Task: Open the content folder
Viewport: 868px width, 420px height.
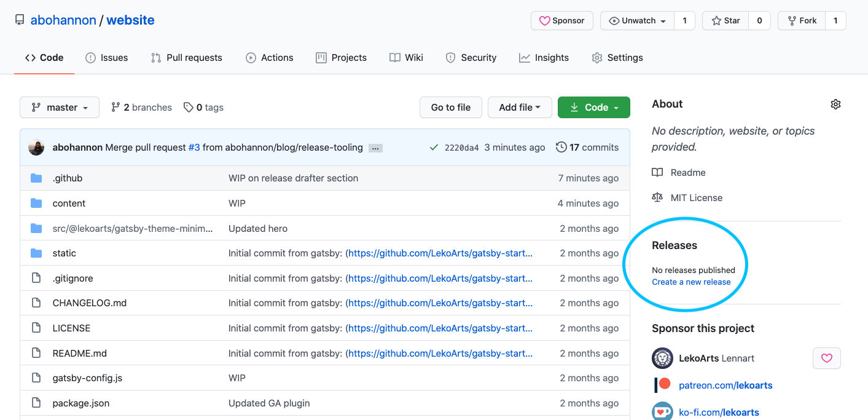Action: pyautogui.click(x=69, y=203)
